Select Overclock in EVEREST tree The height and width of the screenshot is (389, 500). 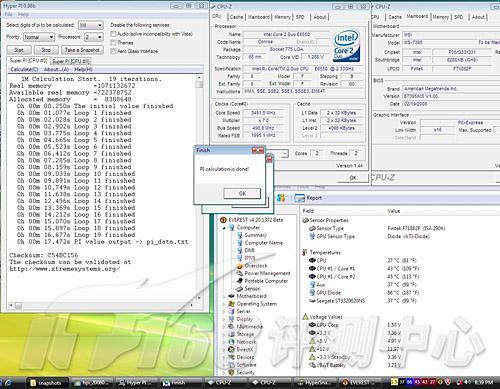pos(256,266)
